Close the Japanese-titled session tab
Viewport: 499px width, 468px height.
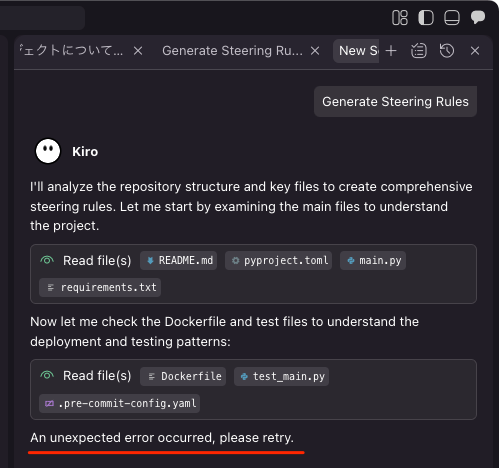[138, 51]
